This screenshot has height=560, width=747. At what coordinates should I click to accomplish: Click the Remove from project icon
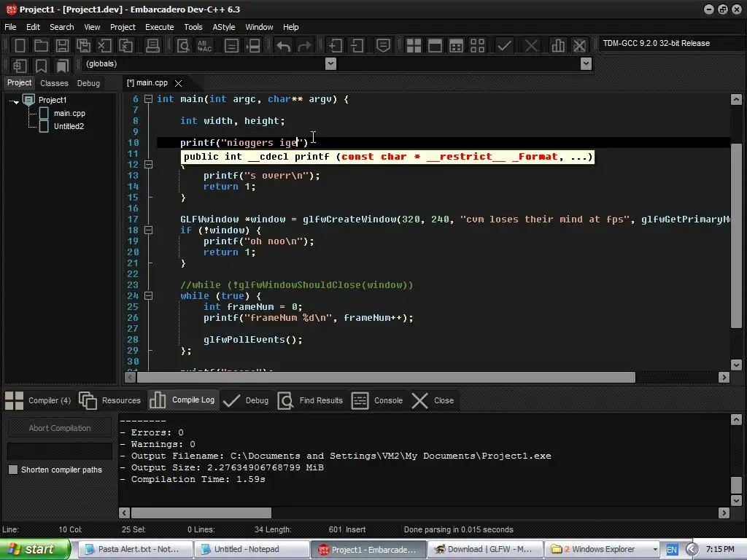pos(356,46)
